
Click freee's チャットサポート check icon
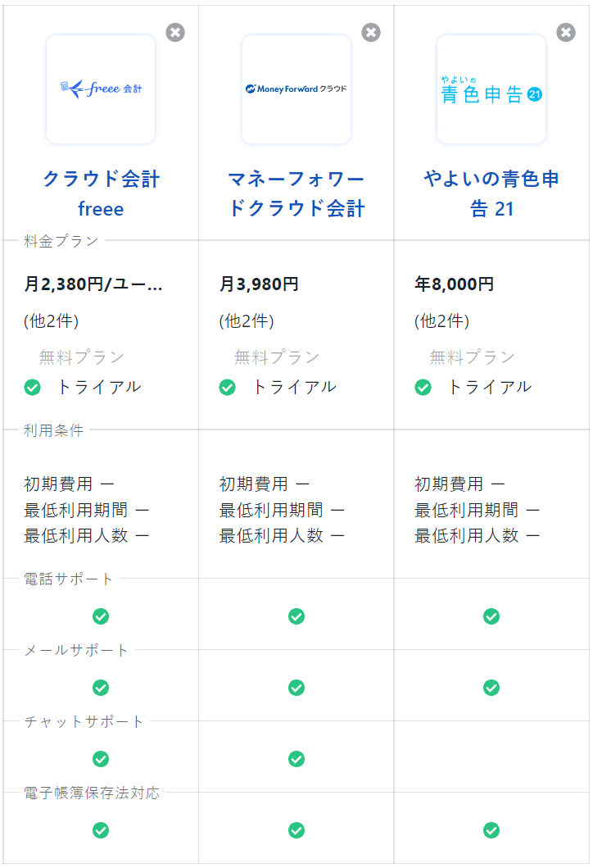(x=101, y=759)
